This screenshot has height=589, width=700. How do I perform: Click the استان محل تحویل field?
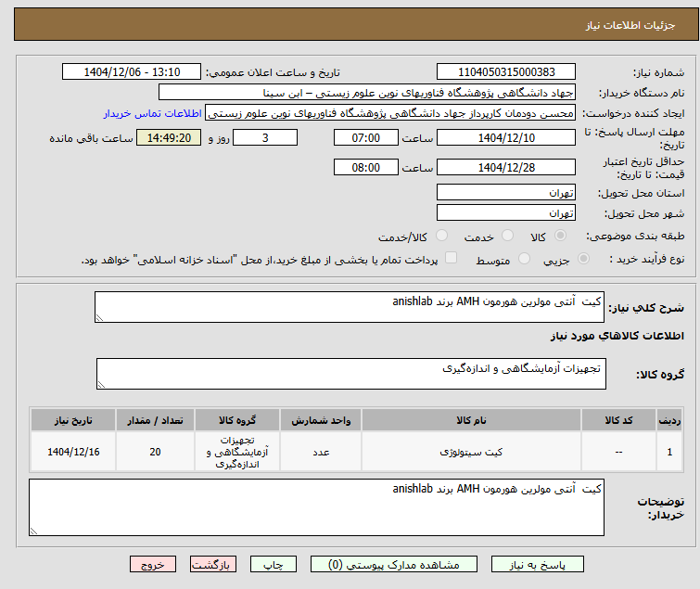click(506, 192)
